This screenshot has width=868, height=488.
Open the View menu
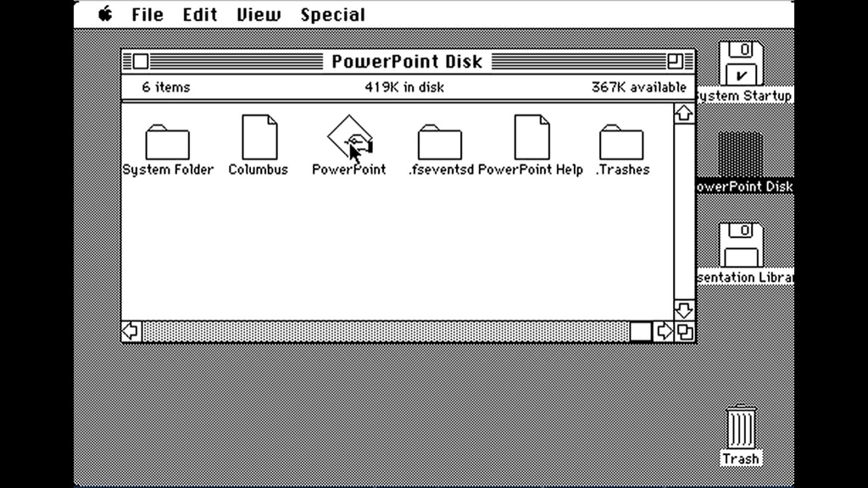(x=259, y=14)
